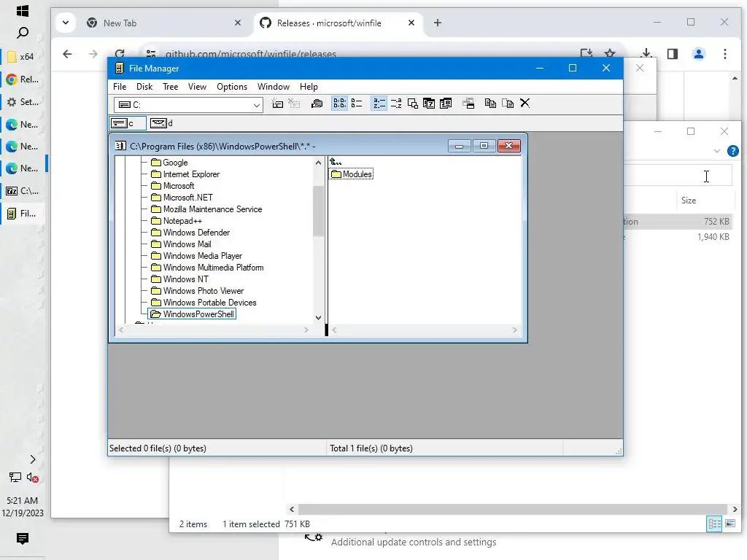
Task: Reload the page in Chrome
Action: point(120,54)
